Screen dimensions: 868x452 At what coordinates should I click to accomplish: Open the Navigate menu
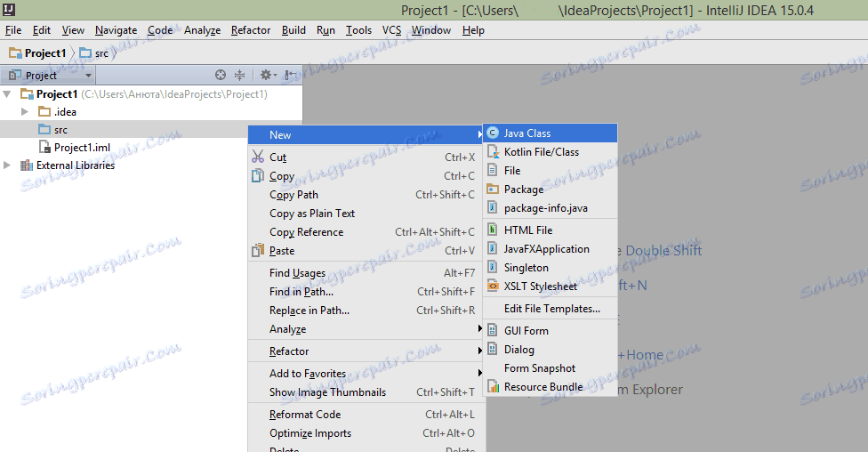[116, 30]
